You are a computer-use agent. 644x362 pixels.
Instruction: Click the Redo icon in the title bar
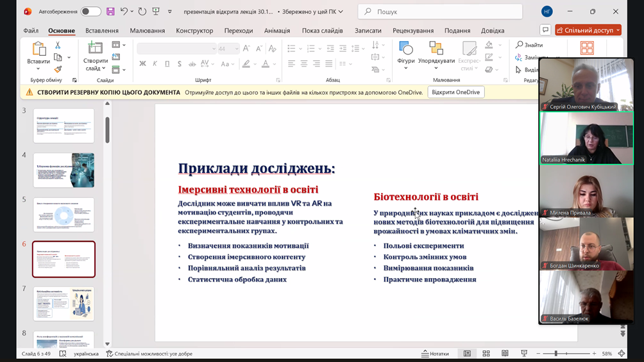coord(142,12)
